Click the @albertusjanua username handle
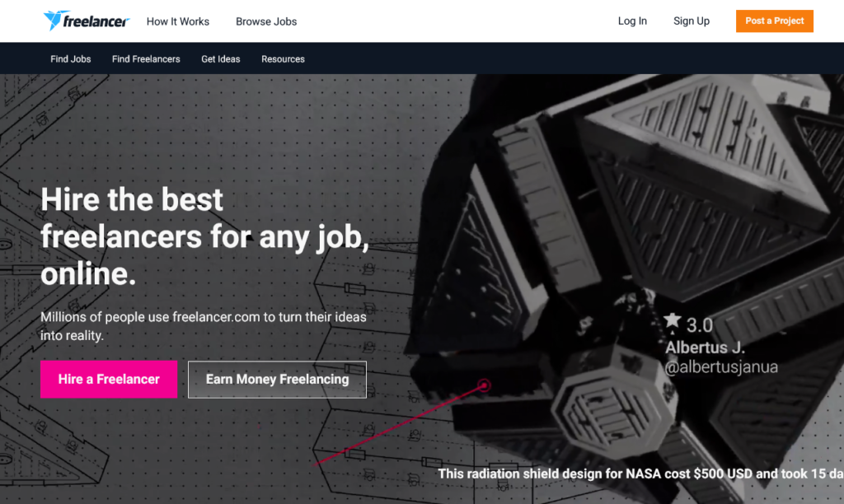The width and height of the screenshot is (844, 504). (721, 367)
